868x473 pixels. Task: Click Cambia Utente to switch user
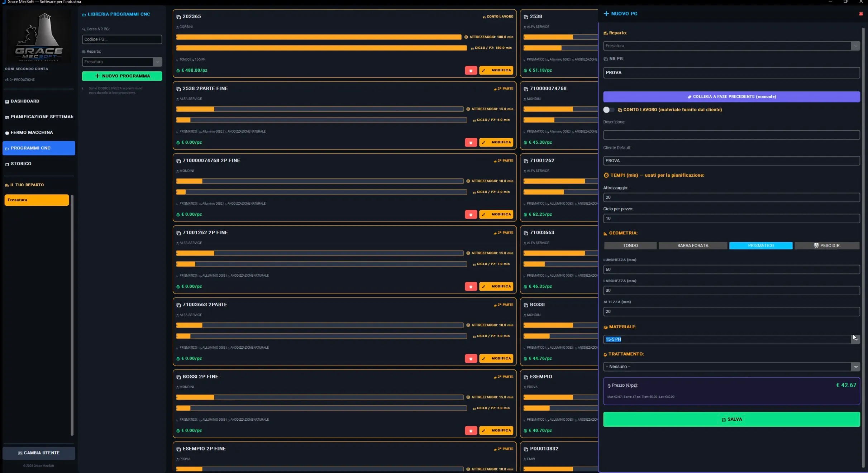pyautogui.click(x=39, y=453)
